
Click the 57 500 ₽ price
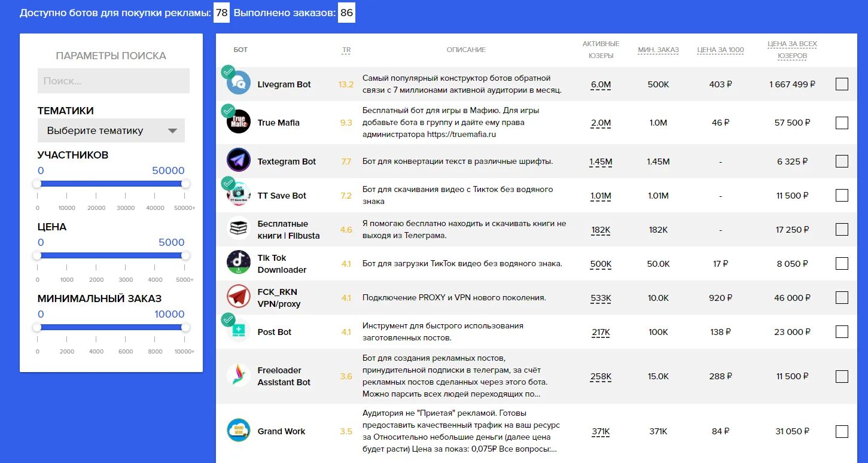click(x=792, y=123)
